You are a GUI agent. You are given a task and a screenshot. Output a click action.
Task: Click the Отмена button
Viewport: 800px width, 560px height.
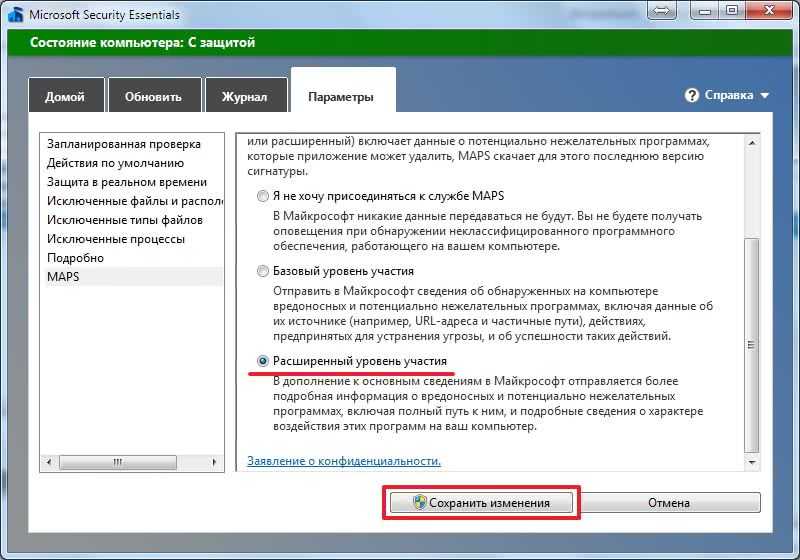click(x=669, y=503)
